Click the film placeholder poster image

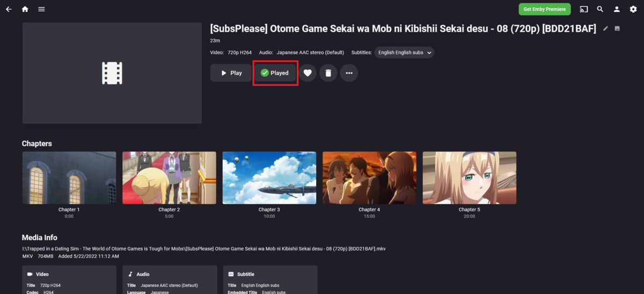pos(112,73)
